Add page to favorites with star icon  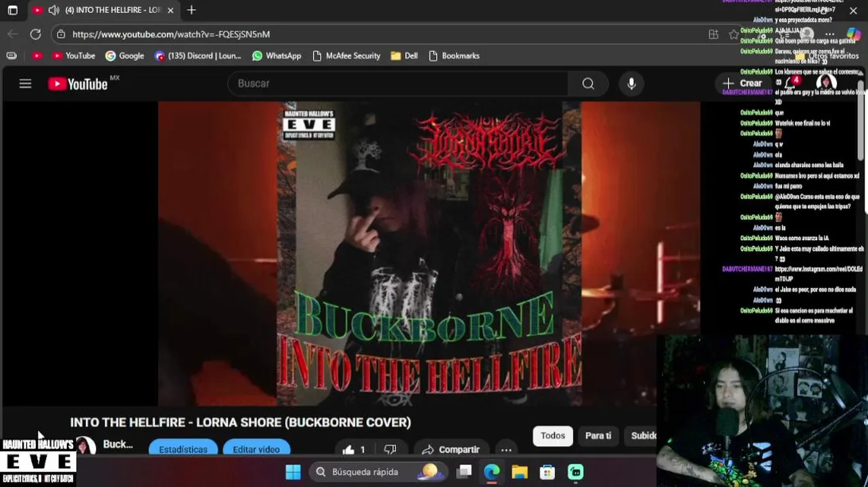tap(733, 34)
